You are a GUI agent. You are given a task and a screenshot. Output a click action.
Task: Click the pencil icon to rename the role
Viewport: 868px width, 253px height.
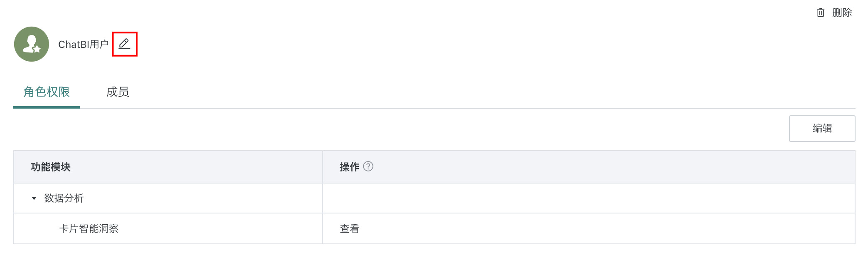point(124,44)
